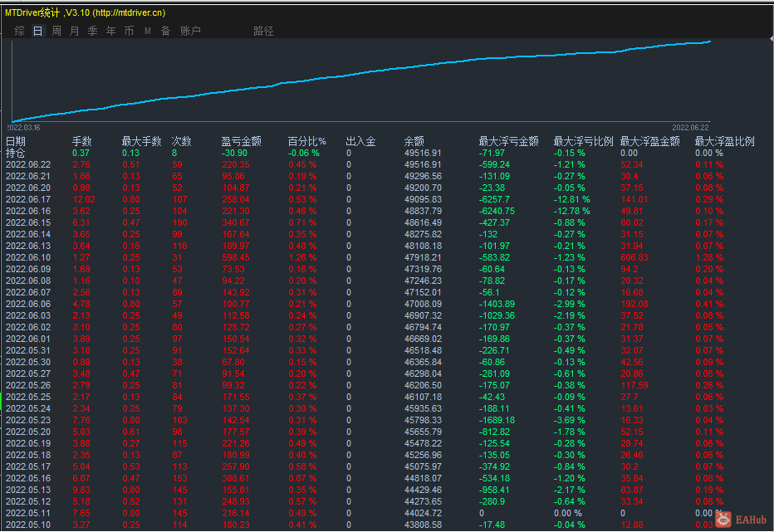Click lots value 7.76 for 2022.05.23
774x532 pixels.
coord(81,420)
